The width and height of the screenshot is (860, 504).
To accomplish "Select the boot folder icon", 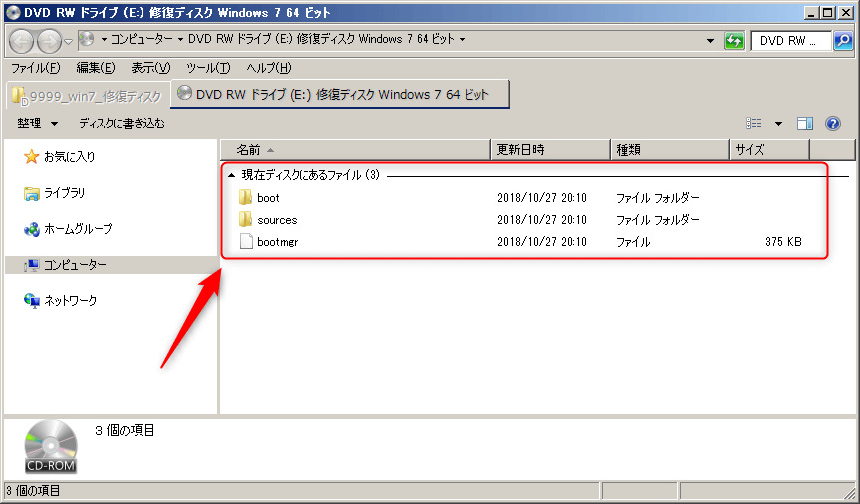I will [x=246, y=198].
